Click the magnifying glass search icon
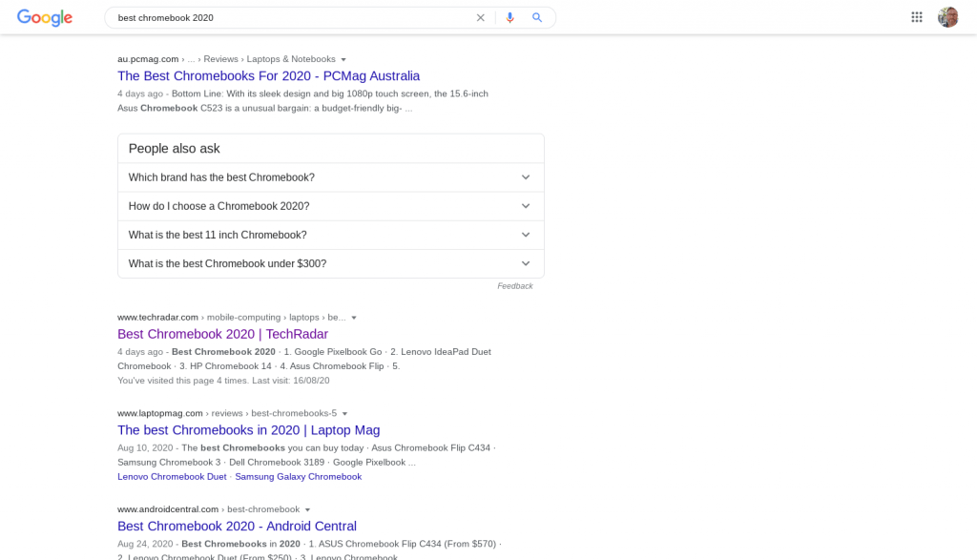The width and height of the screenshot is (977, 560). (536, 17)
